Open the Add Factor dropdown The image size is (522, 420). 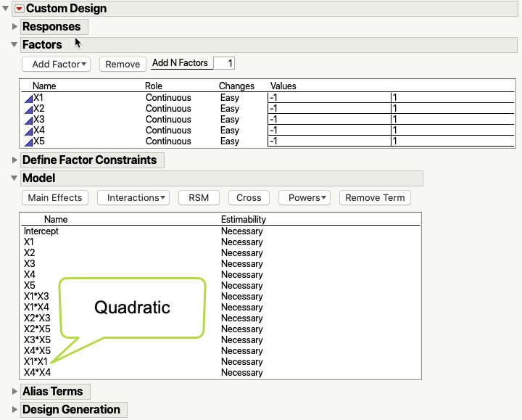coord(56,64)
